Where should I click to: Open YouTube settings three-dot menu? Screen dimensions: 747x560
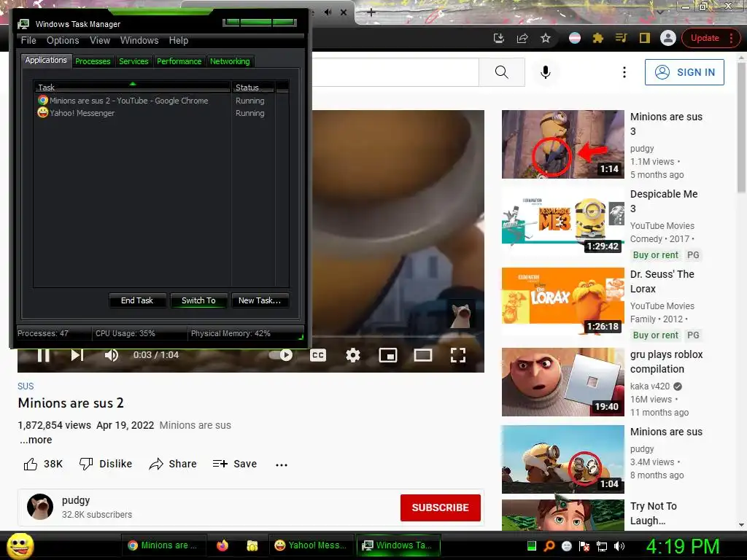coord(624,72)
